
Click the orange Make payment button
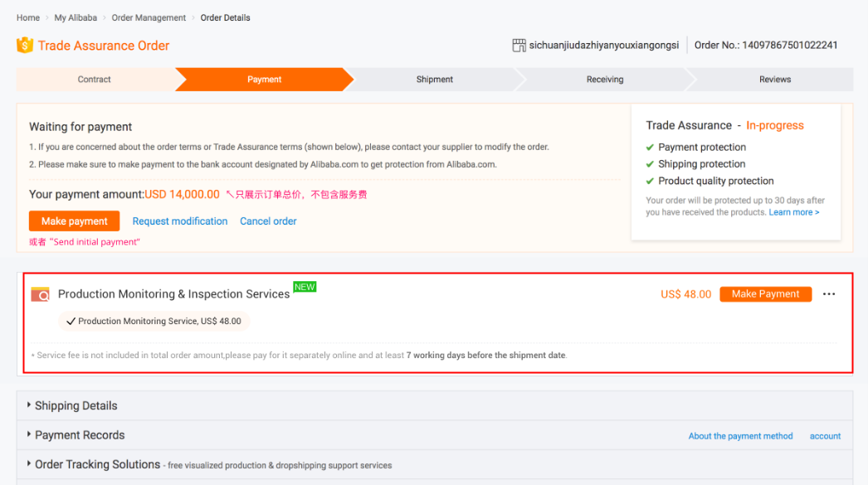74,221
